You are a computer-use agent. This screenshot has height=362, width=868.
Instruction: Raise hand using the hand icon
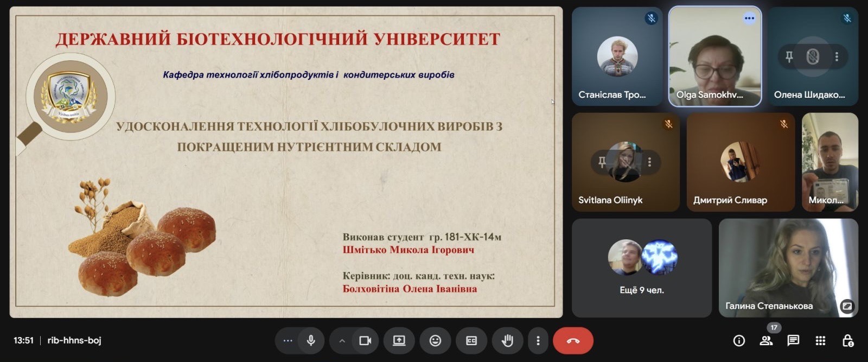507,341
